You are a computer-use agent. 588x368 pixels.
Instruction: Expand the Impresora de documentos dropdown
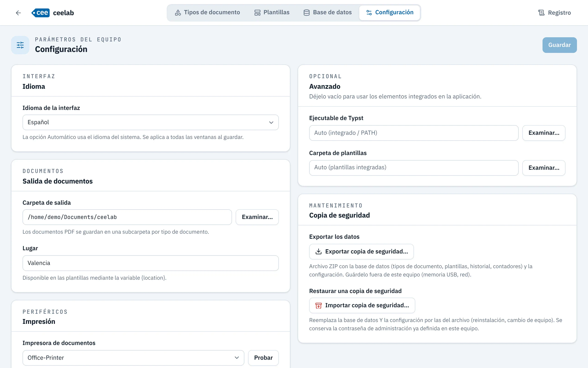[x=133, y=357]
